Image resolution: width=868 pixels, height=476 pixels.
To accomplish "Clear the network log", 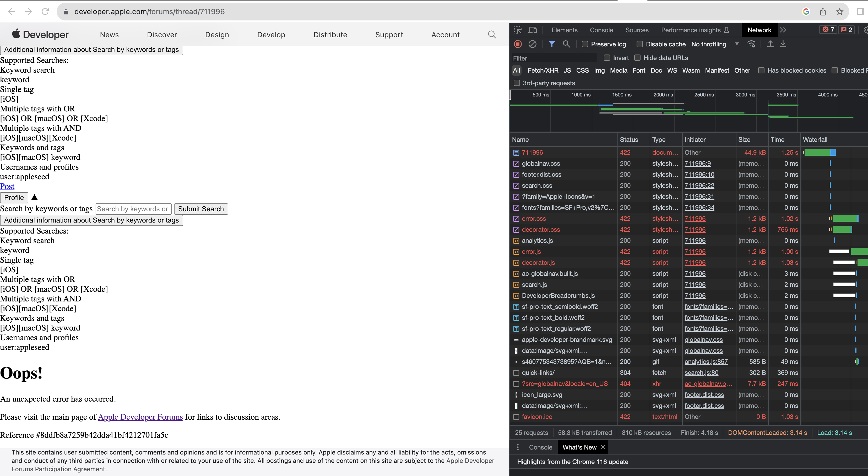I will coord(532,44).
